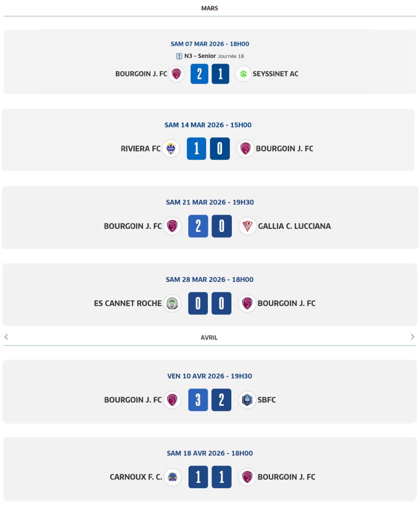
Task: Go to next month with right chevron
Action: tap(412, 337)
